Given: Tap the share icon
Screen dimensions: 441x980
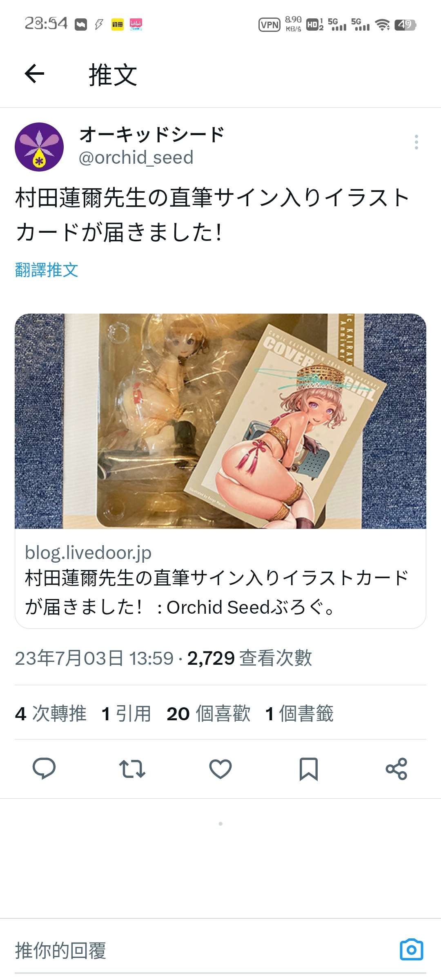Looking at the screenshot, I should click(x=396, y=769).
